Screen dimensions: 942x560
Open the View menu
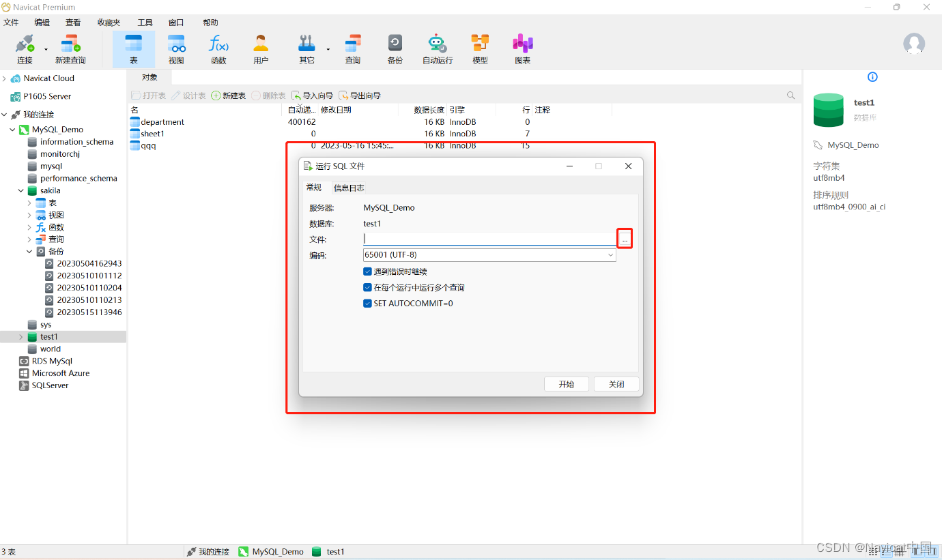pyautogui.click(x=73, y=23)
